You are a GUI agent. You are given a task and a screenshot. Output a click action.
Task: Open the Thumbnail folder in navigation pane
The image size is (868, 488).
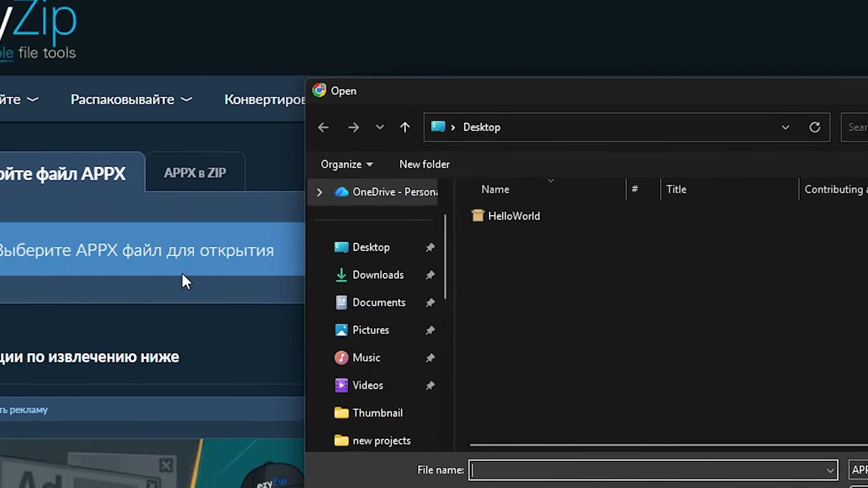point(377,413)
